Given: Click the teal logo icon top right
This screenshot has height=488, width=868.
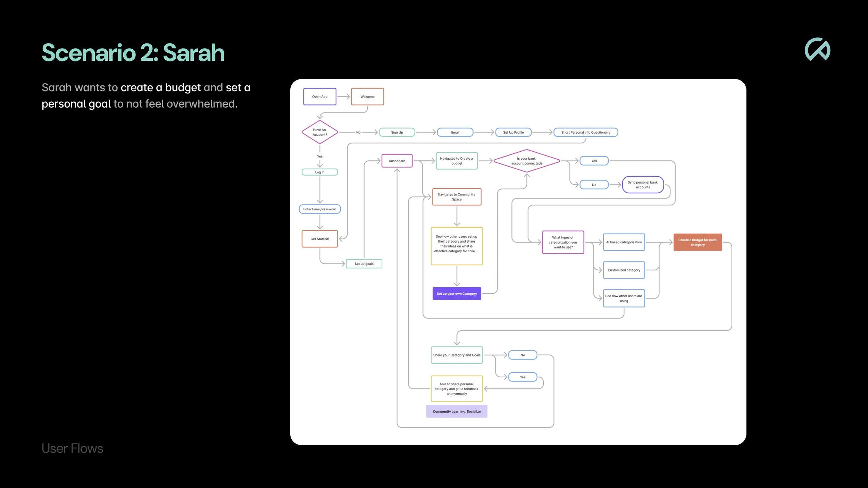Looking at the screenshot, I should pyautogui.click(x=817, y=49).
